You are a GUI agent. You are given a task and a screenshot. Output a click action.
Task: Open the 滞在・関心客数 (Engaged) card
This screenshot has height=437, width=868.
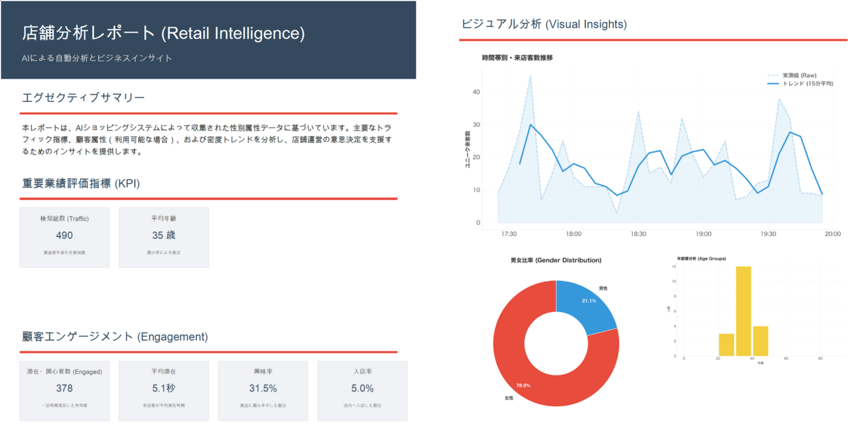64,391
